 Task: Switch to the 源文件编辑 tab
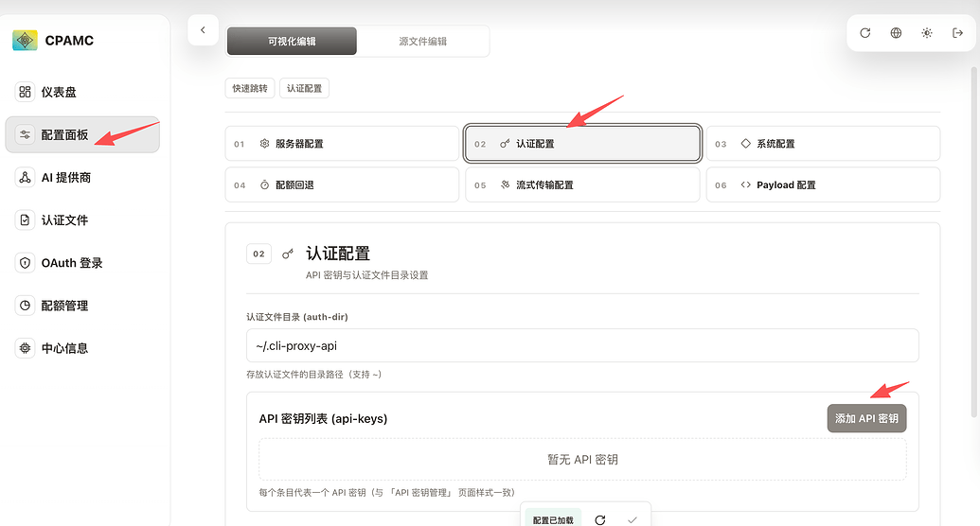[422, 42]
